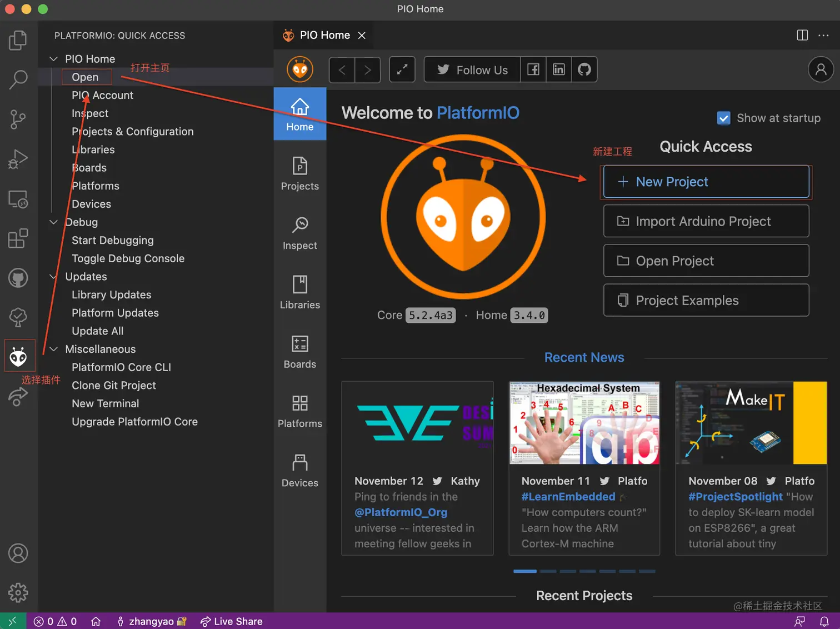840x629 pixels.
Task: Open the Live Share view in activity bar
Action: pos(18,397)
